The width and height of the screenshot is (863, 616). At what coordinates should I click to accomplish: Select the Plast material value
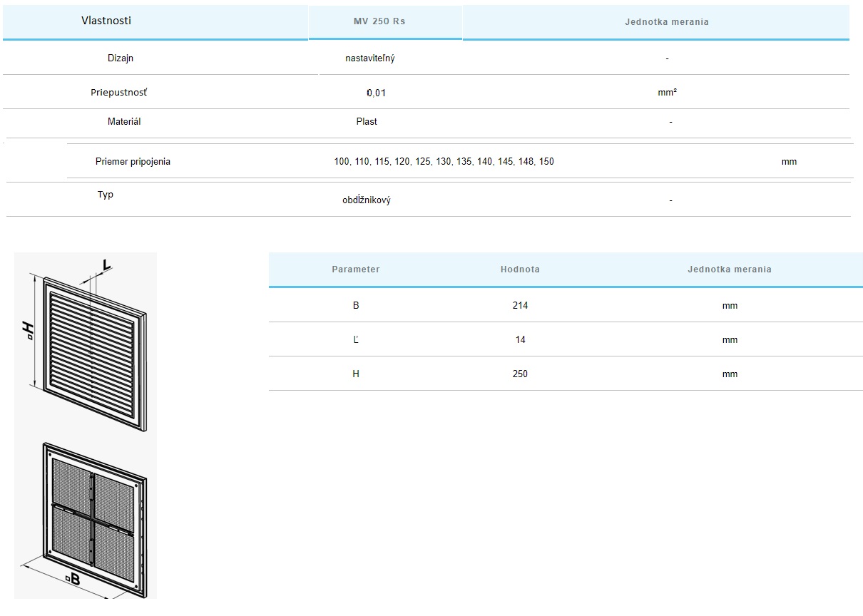(x=367, y=122)
